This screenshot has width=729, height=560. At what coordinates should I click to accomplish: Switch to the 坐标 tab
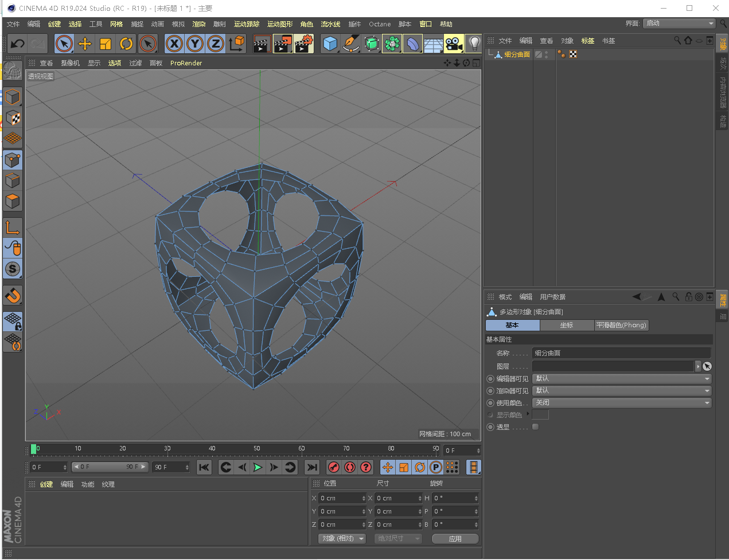(566, 325)
